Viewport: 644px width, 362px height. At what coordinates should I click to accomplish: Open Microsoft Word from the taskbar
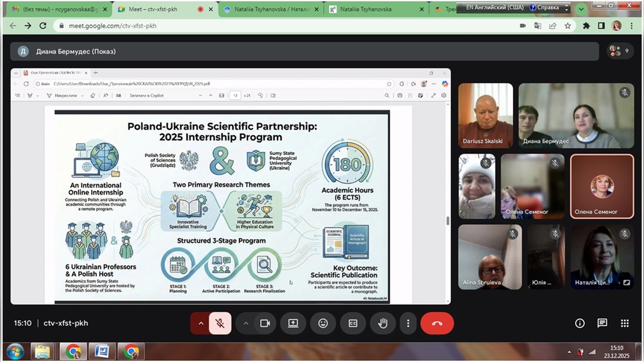tap(102, 352)
